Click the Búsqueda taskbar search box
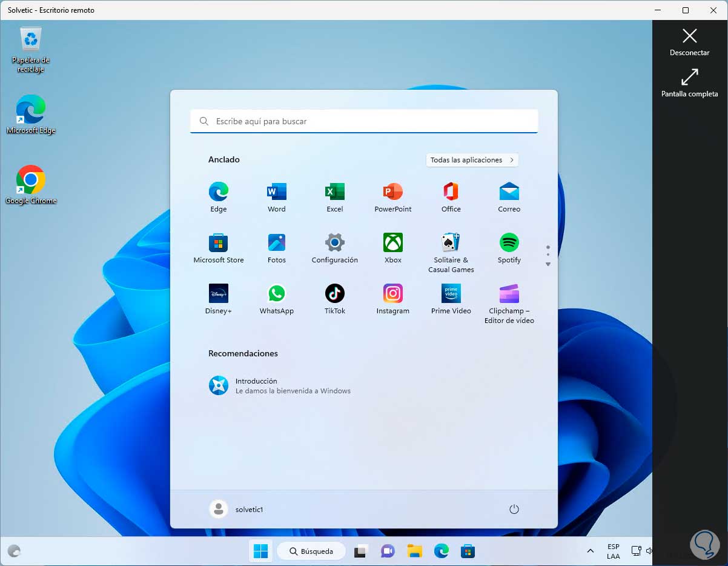Image resolution: width=728 pixels, height=566 pixels. point(311,551)
